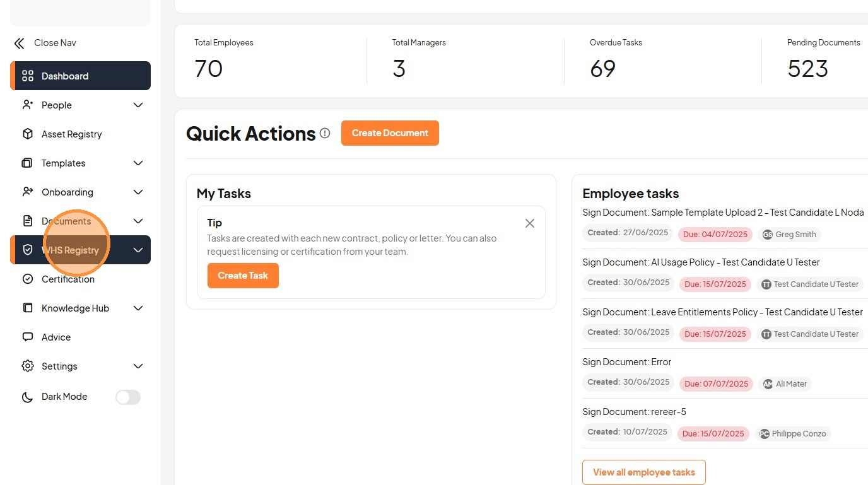
Task: Click the People sidebar icon
Action: click(28, 105)
